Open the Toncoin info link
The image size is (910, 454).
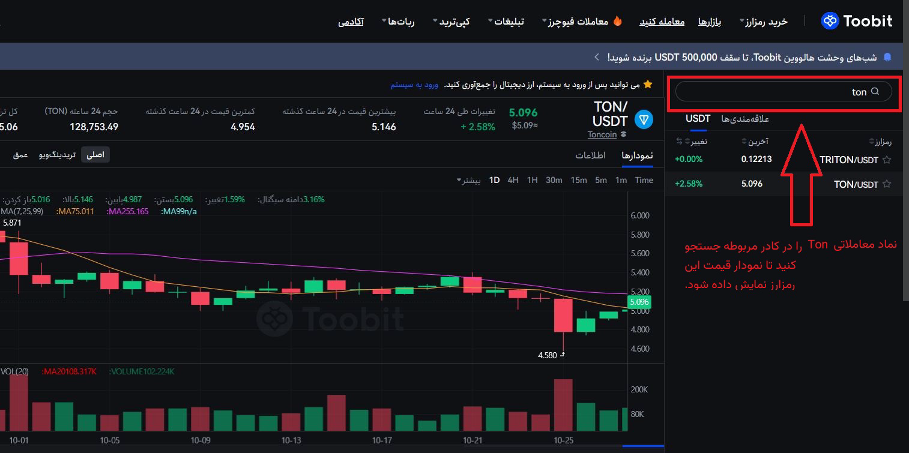pos(604,134)
